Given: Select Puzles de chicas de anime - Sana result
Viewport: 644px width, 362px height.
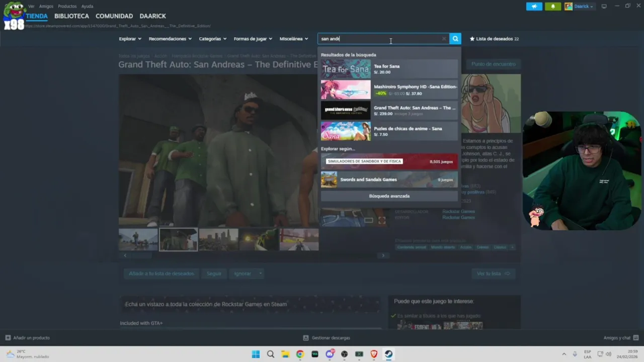Looking at the screenshot, I should (x=389, y=131).
